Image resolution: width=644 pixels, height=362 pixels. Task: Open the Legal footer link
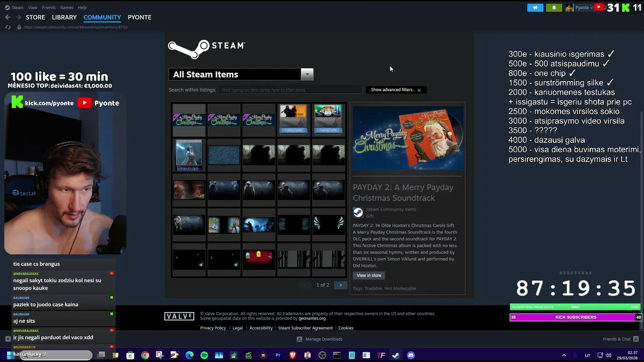tap(237, 328)
